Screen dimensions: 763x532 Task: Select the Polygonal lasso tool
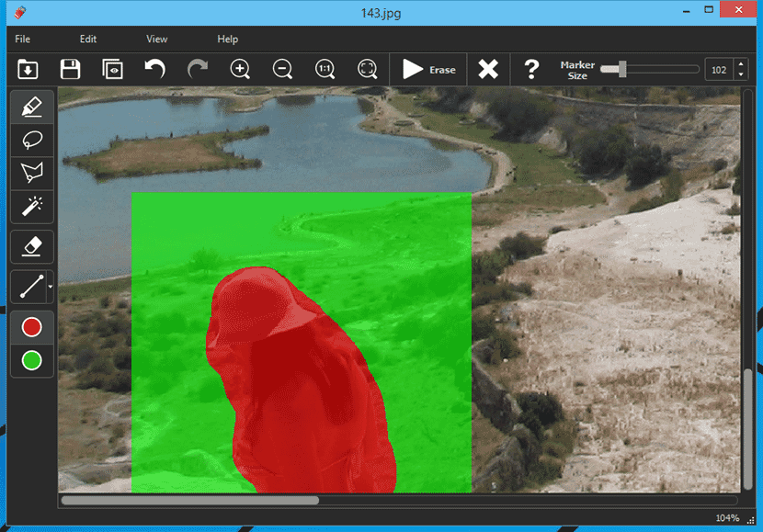(x=32, y=173)
